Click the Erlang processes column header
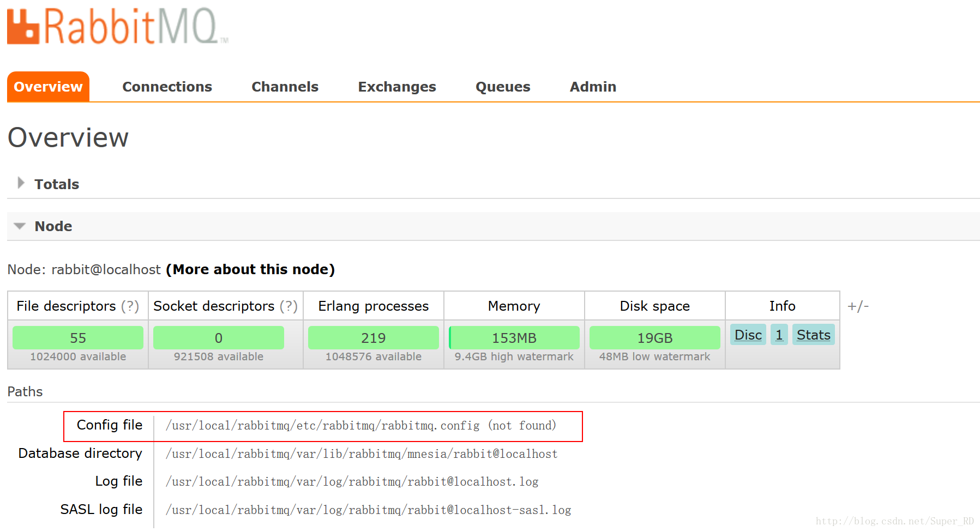 coord(374,306)
